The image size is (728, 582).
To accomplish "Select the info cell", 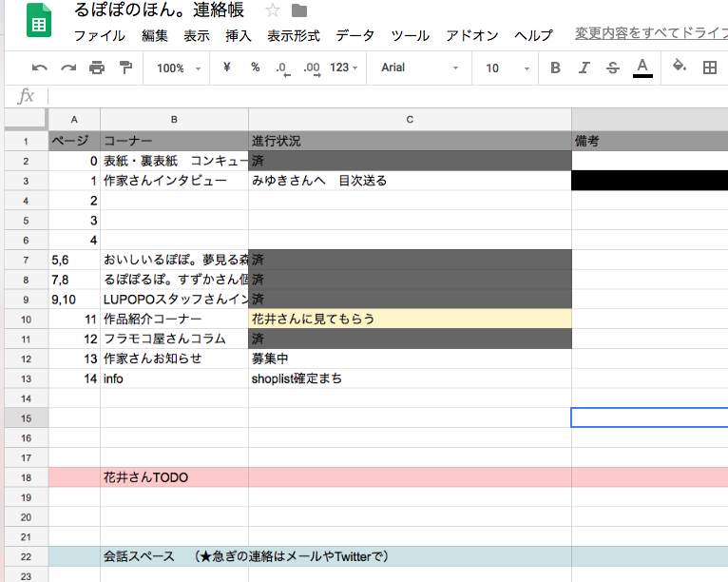I will (x=174, y=378).
